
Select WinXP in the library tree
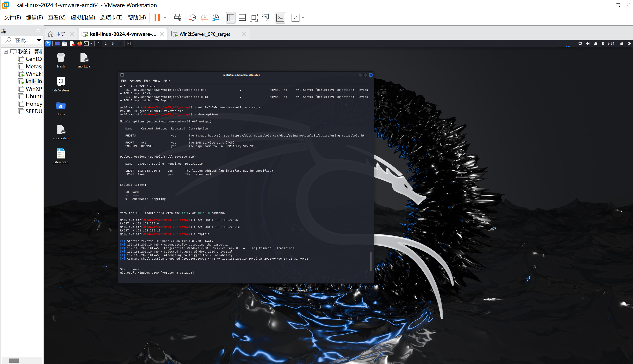[34, 89]
